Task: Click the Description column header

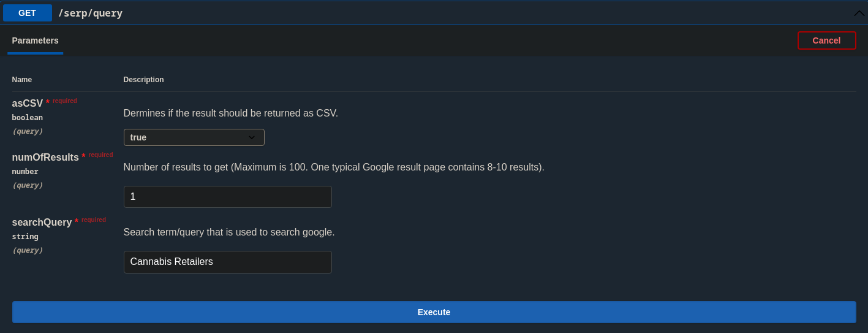Action: 143,80
